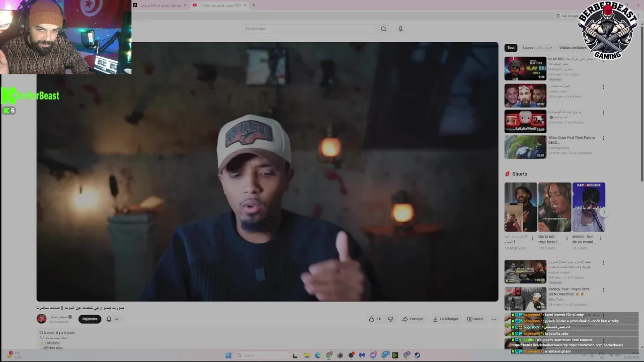Click the Rejoindre join button
This screenshot has width=644, height=362.
tap(90, 319)
